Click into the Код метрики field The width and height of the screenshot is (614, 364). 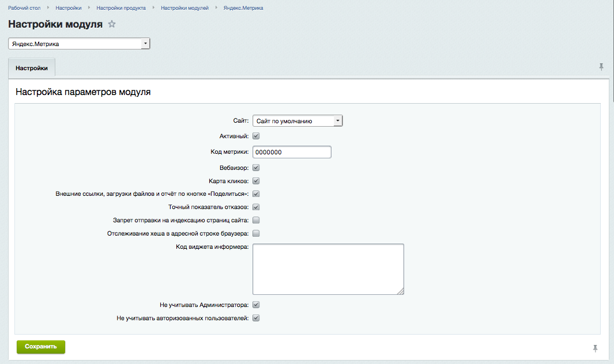pos(292,152)
